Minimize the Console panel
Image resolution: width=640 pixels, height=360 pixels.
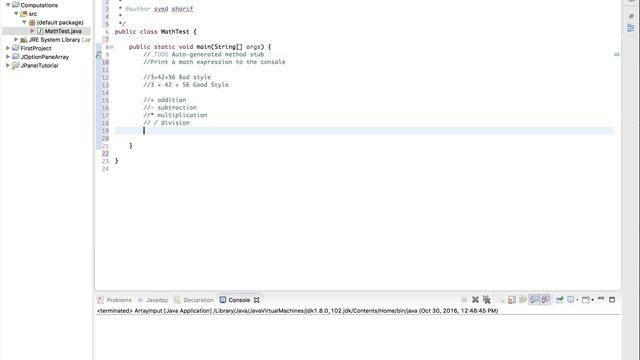[x=601, y=299]
